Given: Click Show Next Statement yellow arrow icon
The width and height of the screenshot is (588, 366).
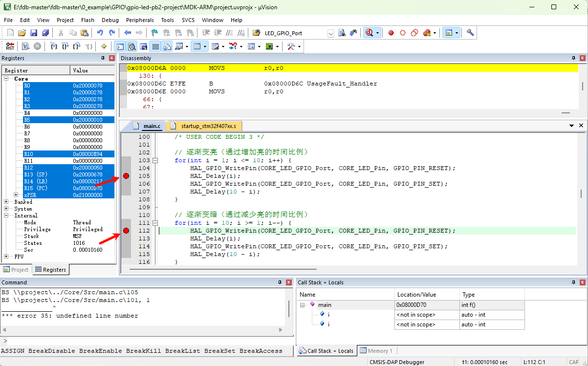Looking at the screenshot, I should [104, 46].
